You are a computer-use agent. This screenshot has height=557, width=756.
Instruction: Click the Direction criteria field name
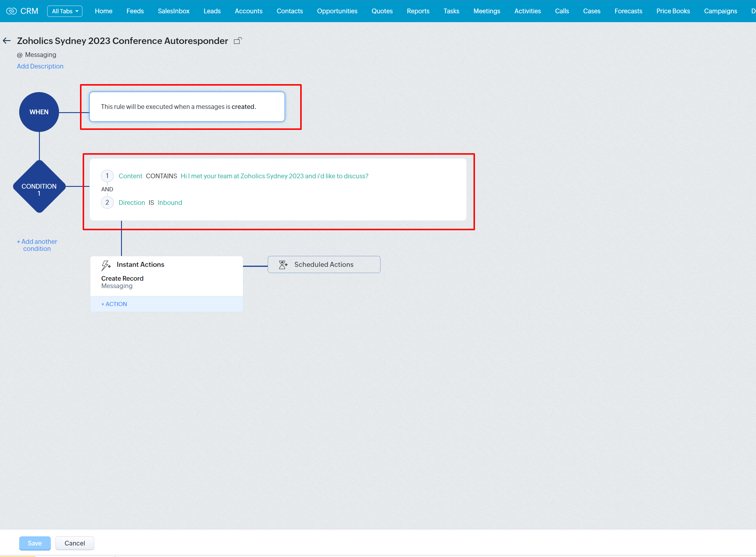coord(132,202)
